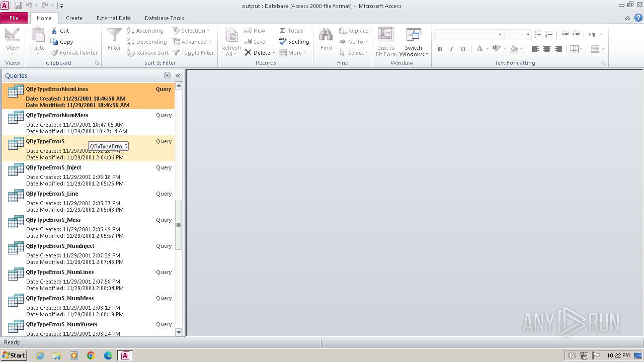Center align text
The image size is (644, 362).
(546, 49)
